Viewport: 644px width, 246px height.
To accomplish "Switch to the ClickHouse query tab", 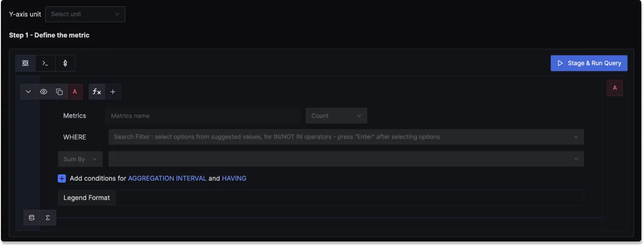I will click(45, 63).
